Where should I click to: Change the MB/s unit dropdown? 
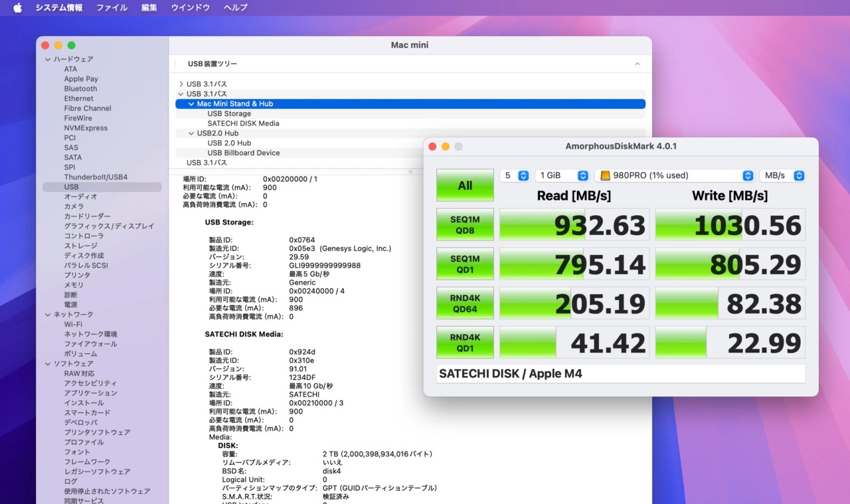coord(782,176)
